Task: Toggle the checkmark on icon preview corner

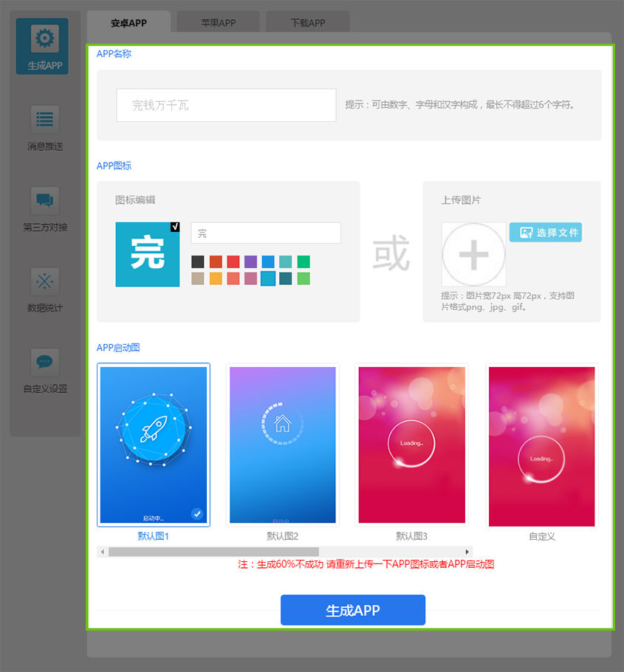Action: 174,227
